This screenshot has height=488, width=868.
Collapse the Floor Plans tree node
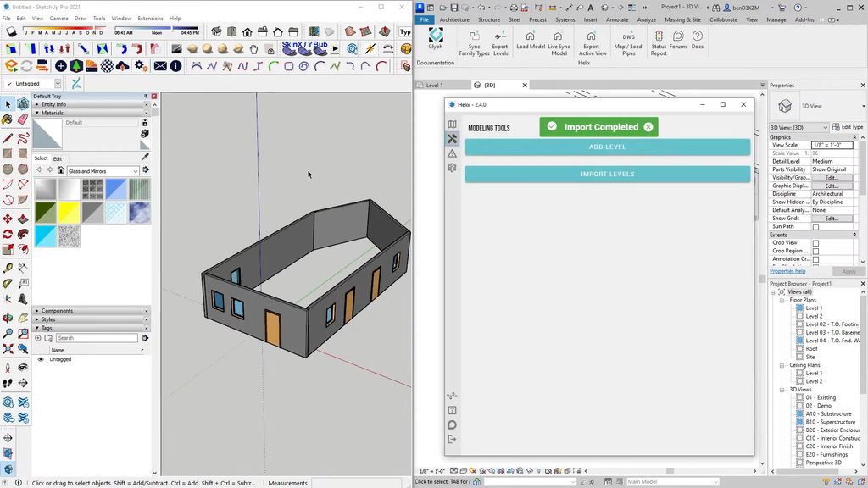(x=782, y=300)
